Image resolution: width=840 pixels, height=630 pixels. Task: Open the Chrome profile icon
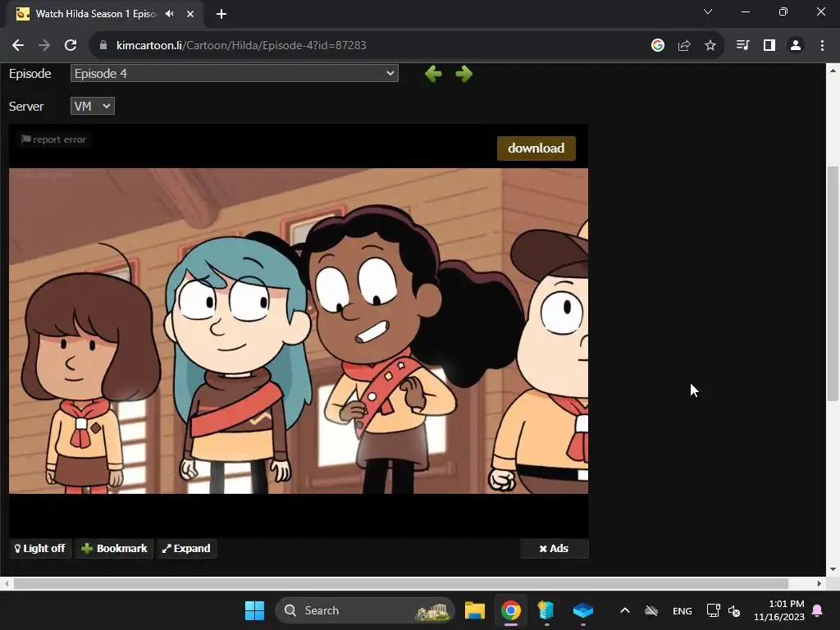(796, 46)
